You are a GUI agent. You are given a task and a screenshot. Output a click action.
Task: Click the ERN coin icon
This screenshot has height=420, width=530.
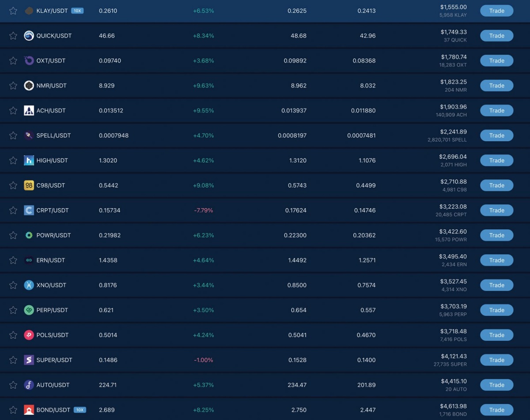coord(29,260)
